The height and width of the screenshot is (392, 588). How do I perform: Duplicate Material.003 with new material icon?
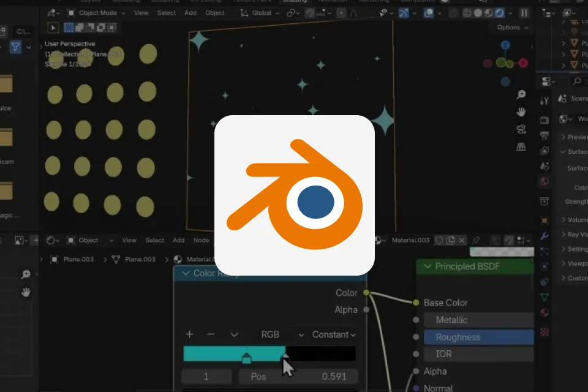451,240
